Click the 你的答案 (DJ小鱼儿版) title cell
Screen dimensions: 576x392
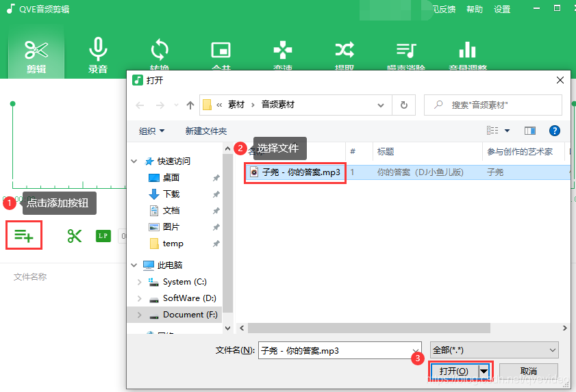[x=421, y=172]
